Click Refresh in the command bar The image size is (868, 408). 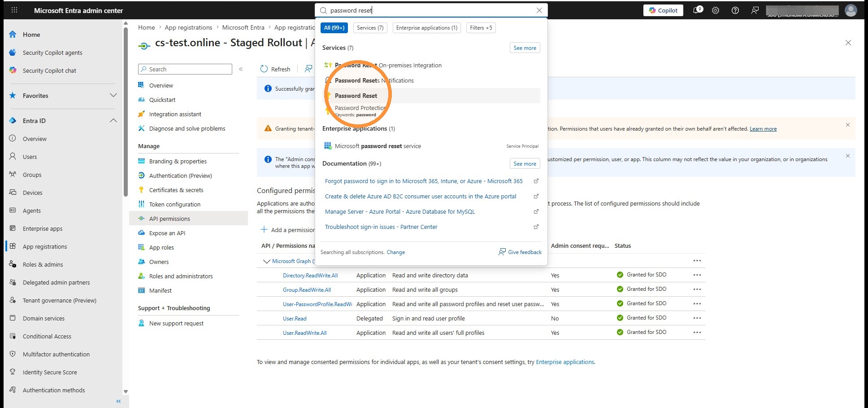click(x=275, y=69)
